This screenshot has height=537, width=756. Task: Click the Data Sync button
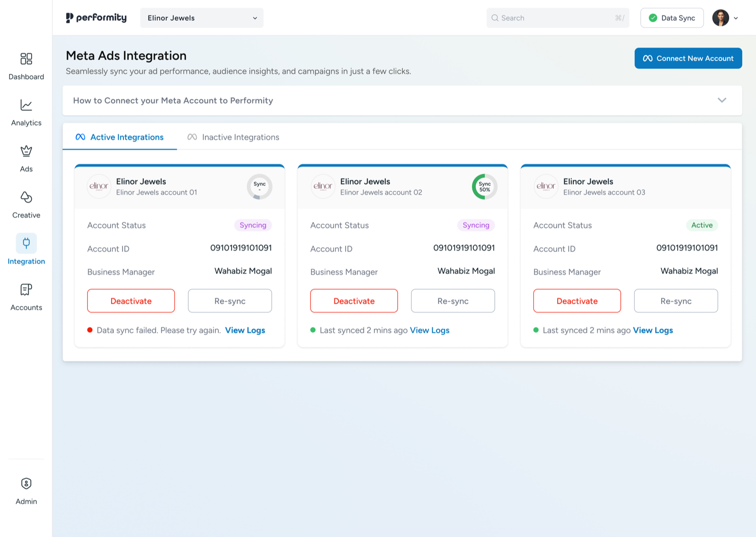[x=672, y=18]
